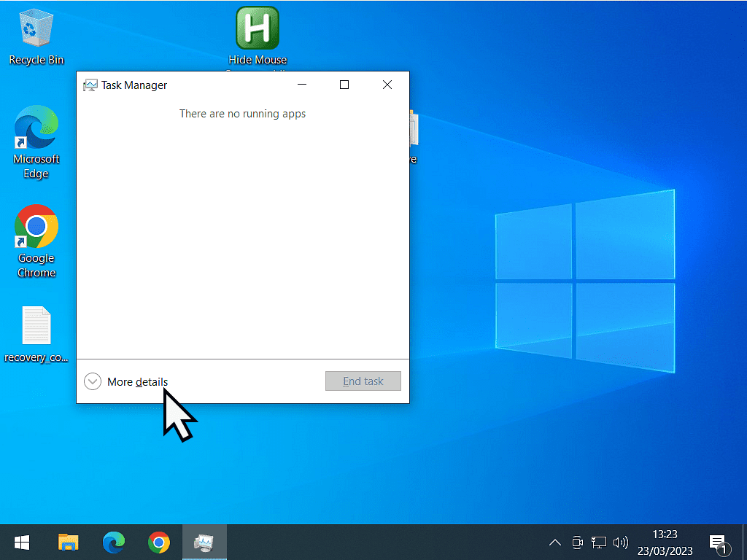
Task: Select the Google Chrome desktop shortcut
Action: [x=36, y=241]
